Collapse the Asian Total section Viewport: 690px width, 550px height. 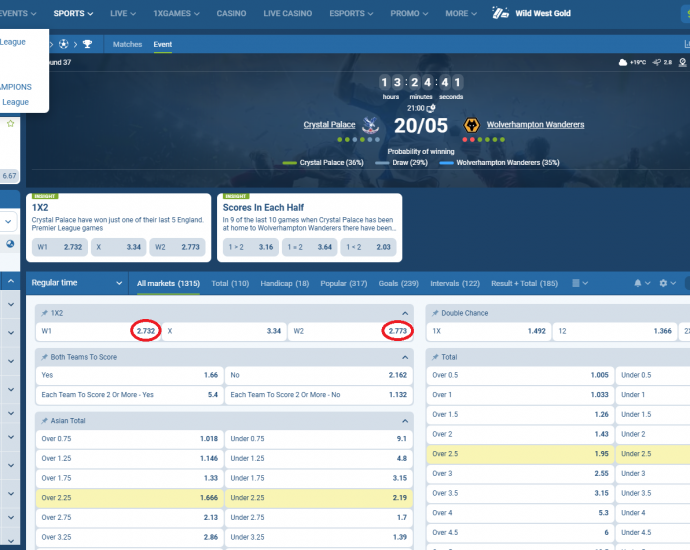pos(405,421)
